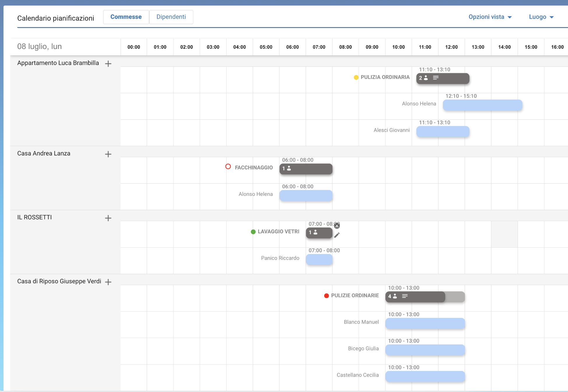
Task: Click the LAVAGGIO VETRI label
Action: pos(278,232)
